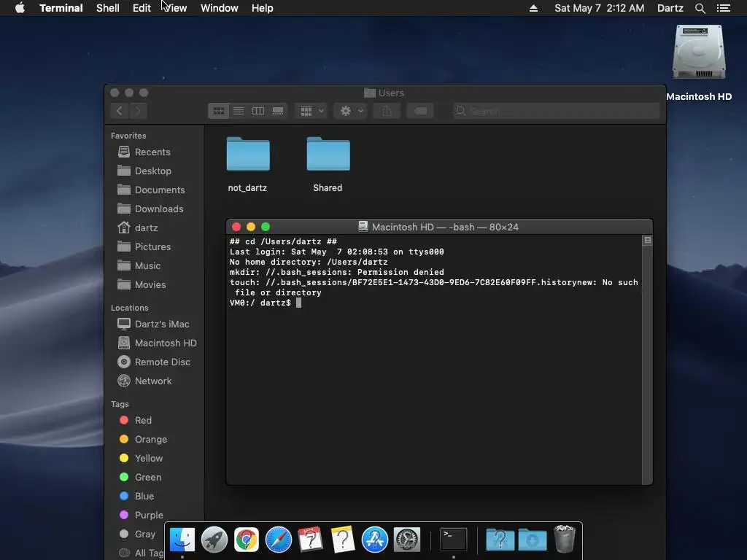Open Spotlight search magnifier in menu bar
The image size is (747, 560).
coord(700,8)
